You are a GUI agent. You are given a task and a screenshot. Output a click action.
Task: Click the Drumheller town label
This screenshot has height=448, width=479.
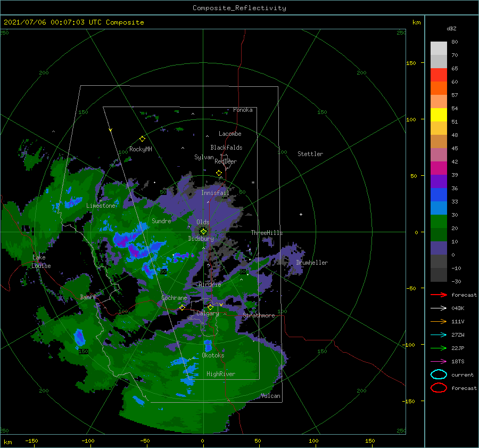coord(312,263)
